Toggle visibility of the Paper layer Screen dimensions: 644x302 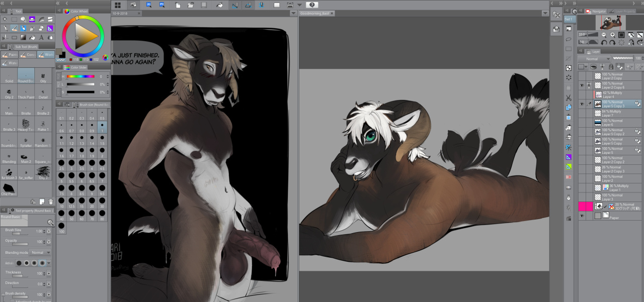582,216
